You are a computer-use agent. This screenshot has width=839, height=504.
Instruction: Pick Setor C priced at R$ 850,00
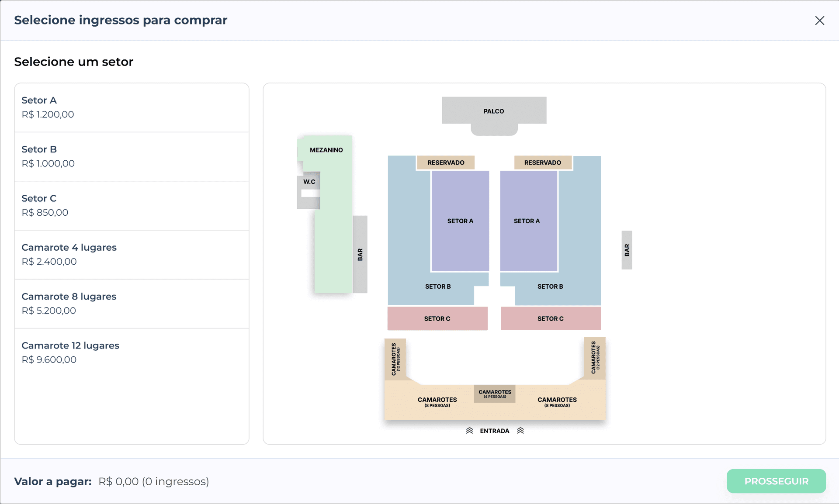click(132, 205)
